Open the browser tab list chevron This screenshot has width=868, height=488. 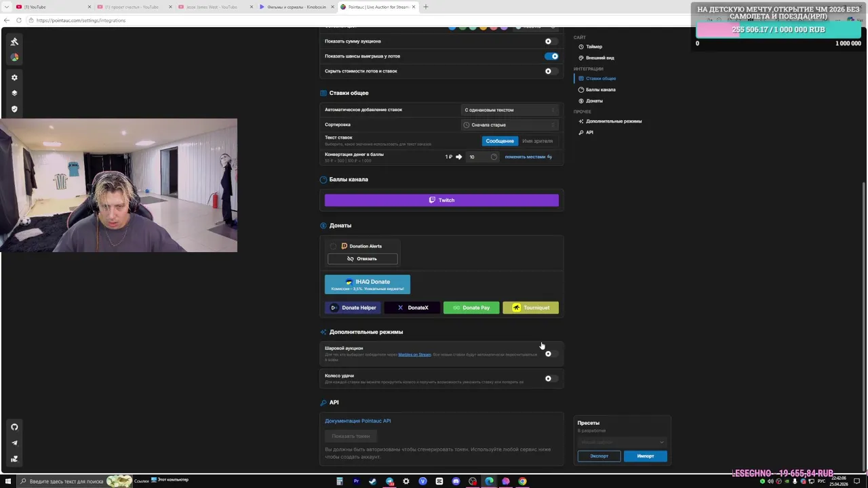coord(6,7)
